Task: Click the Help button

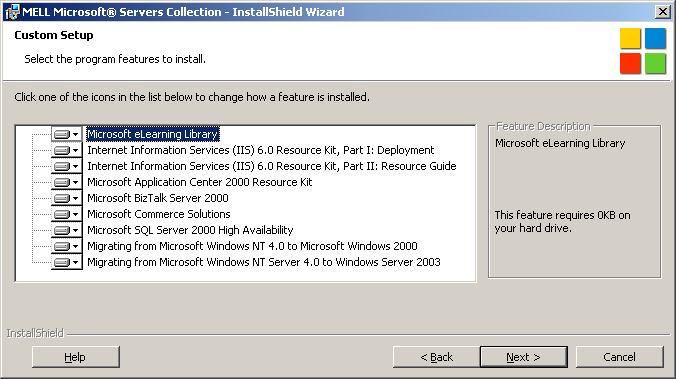Action: coord(75,357)
